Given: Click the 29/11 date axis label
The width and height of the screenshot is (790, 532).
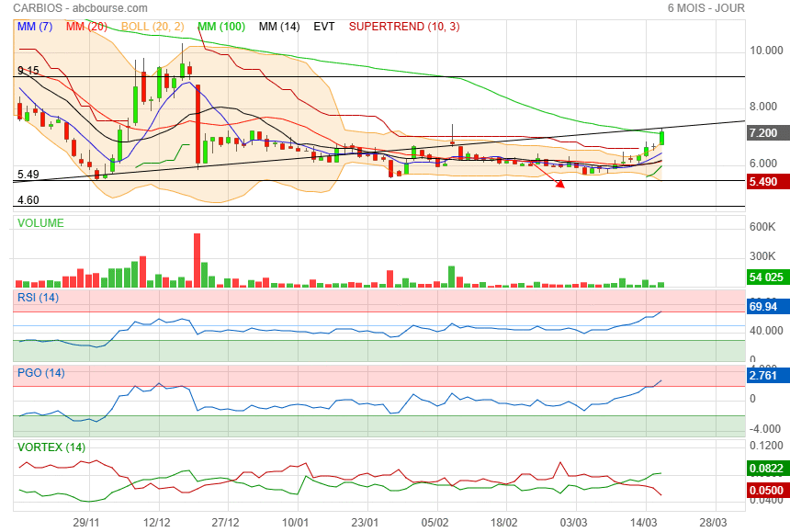Looking at the screenshot, I should [86, 523].
